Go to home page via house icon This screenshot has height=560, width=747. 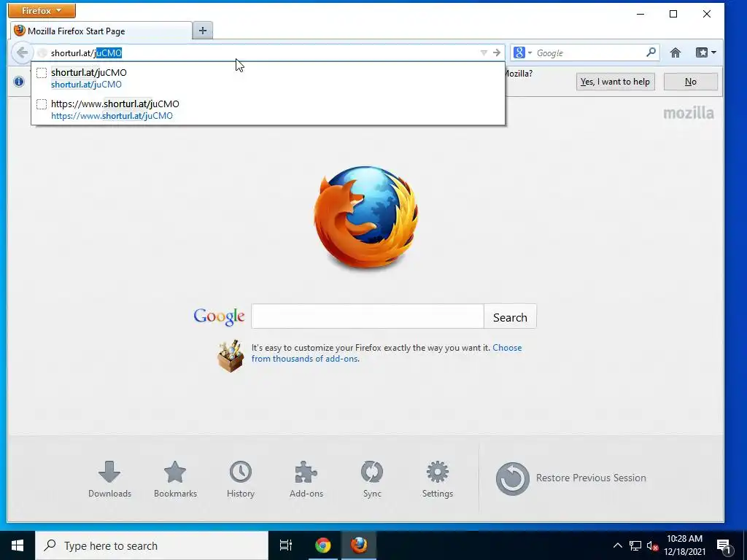[x=675, y=52]
